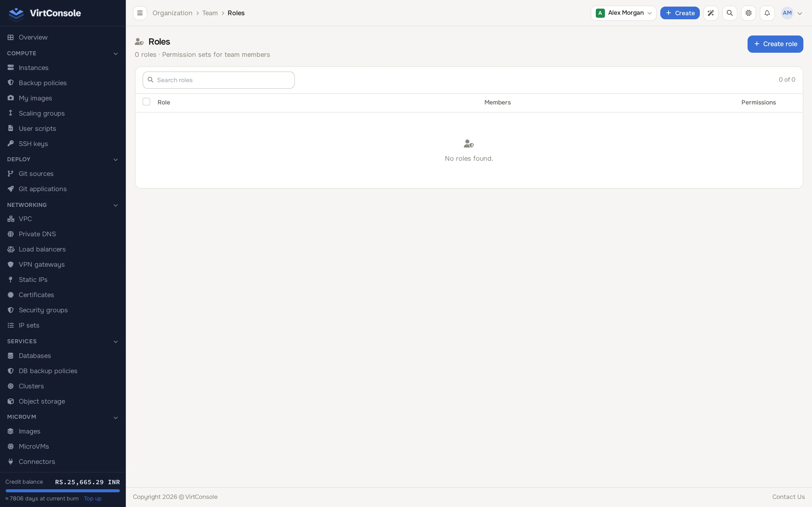Focus the Search roles input field
The width and height of the screenshot is (812, 507).
(x=219, y=80)
